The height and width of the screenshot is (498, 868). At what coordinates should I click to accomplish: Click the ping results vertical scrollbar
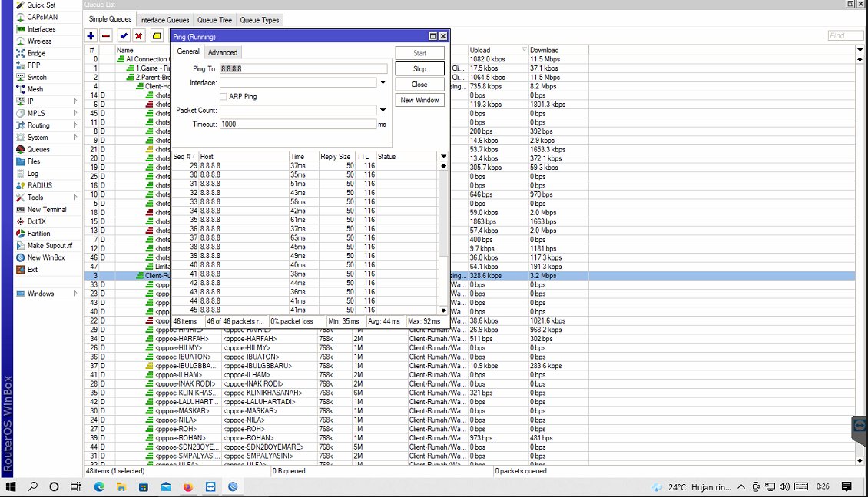[443, 237]
